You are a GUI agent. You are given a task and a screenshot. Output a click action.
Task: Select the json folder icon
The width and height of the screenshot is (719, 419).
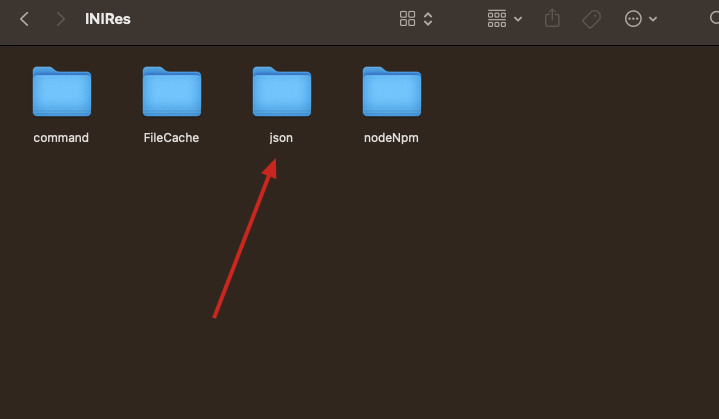(x=282, y=92)
